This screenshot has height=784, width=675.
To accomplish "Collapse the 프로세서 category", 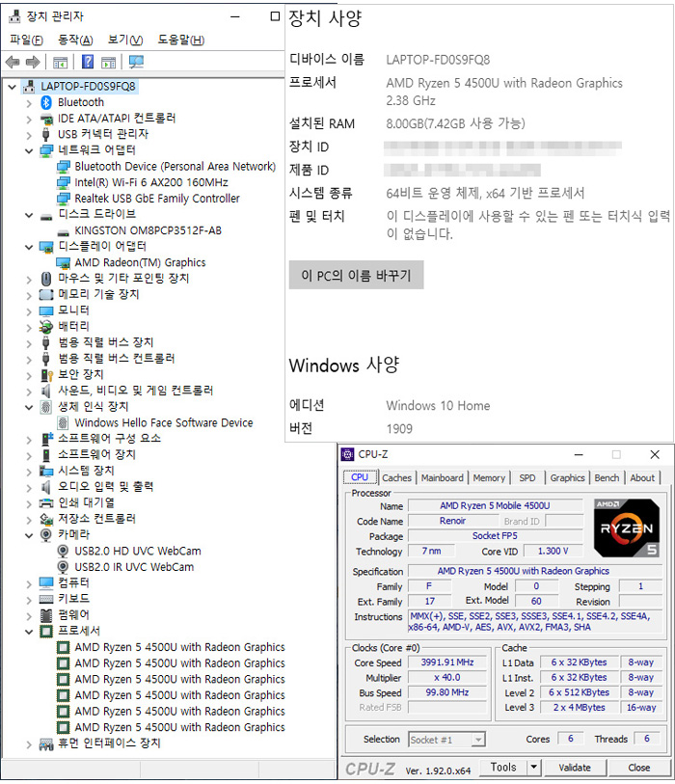I will coord(29,632).
